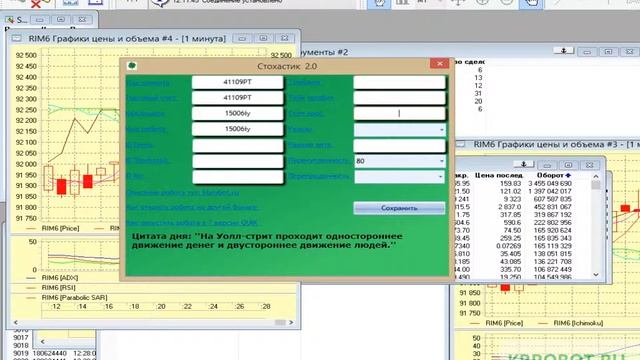This screenshot has width=640, height=360.
Task: Click the Цитата дня quote text
Action: [x=267, y=241]
